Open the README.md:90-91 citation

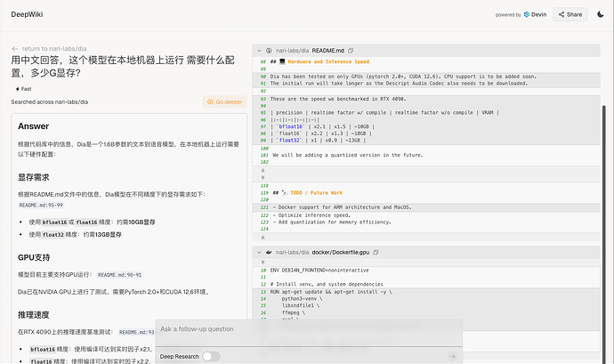tap(120, 275)
